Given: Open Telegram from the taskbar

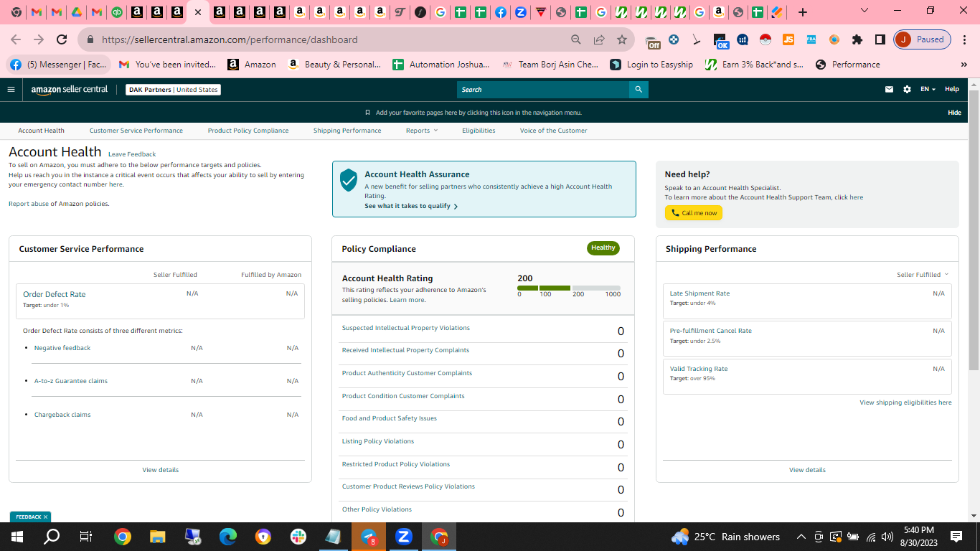Looking at the screenshot, I should point(369,537).
